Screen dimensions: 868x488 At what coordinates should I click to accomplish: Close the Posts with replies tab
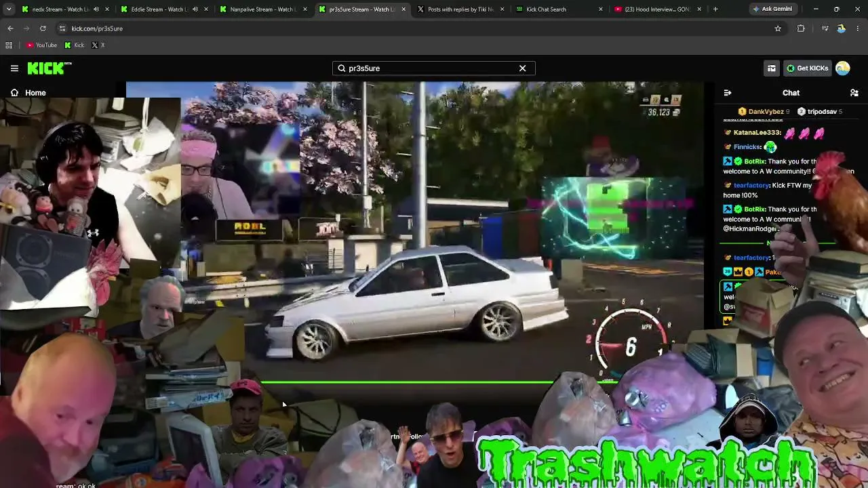pyautogui.click(x=503, y=9)
